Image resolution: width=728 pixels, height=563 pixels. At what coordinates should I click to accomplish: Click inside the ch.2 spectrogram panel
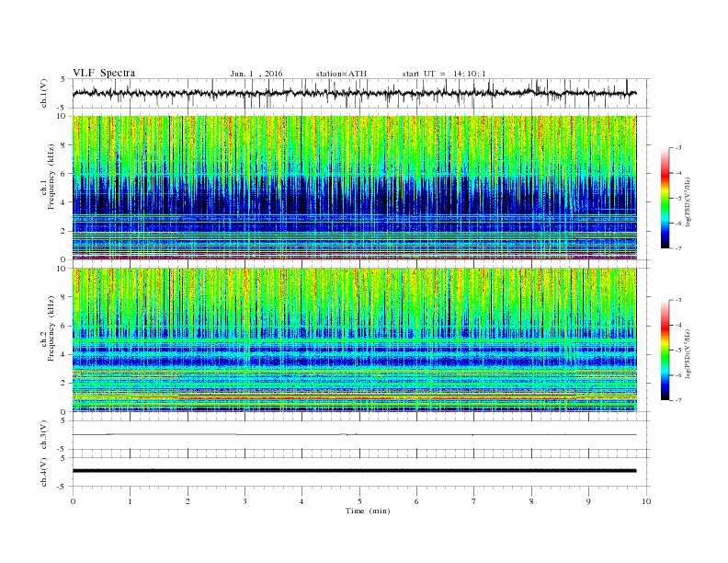point(355,340)
